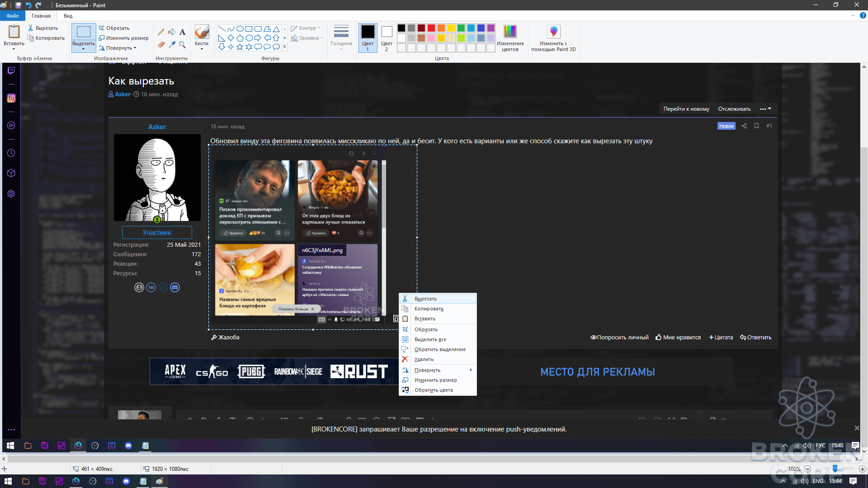The width and height of the screenshot is (868, 488).
Task: Select the Fill with color bucket tool
Action: (x=172, y=32)
